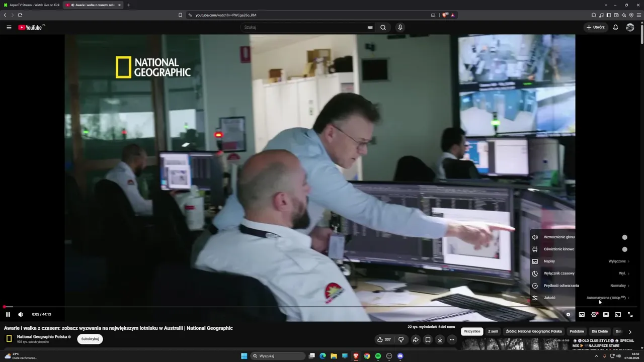Cast video to a TV
644x362 pixels.
[618, 315]
